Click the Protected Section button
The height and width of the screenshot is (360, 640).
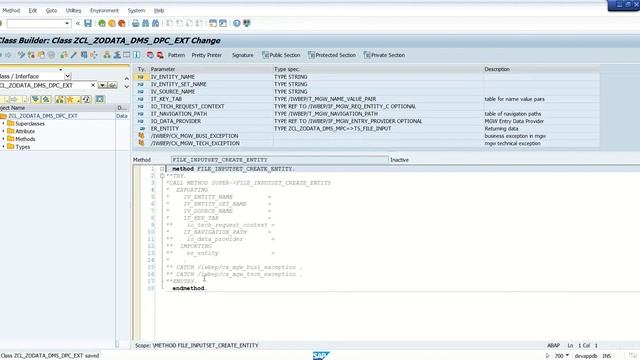click(332, 55)
